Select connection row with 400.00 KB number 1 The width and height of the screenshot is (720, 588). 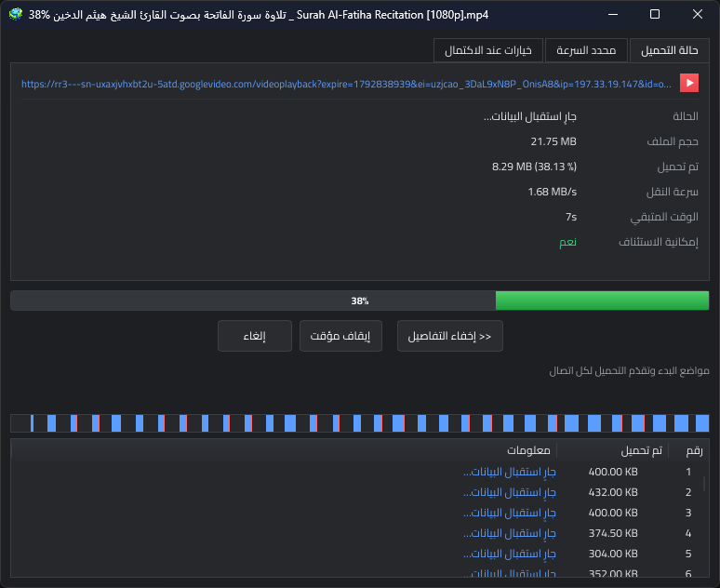tap(360, 472)
